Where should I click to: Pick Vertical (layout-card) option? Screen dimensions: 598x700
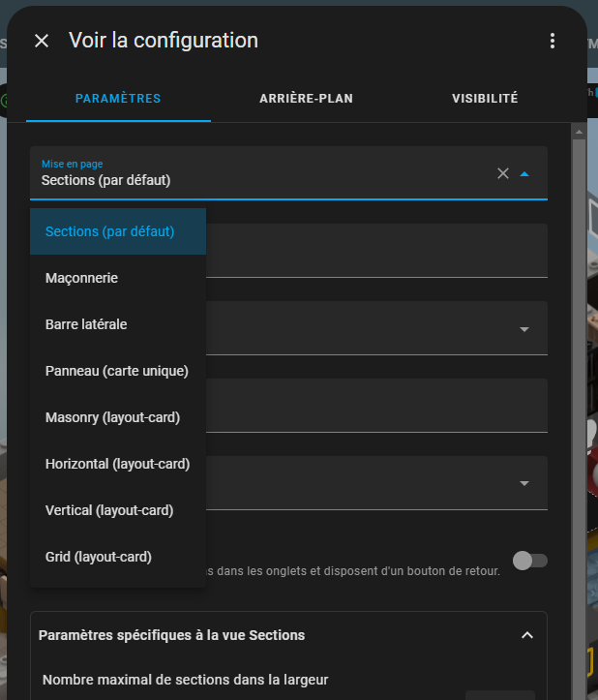(x=118, y=510)
